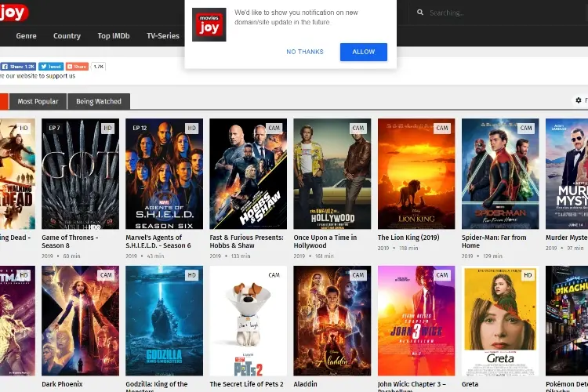
Task: Click the CAM badge on Dark Phoenix poster
Action: click(106, 275)
